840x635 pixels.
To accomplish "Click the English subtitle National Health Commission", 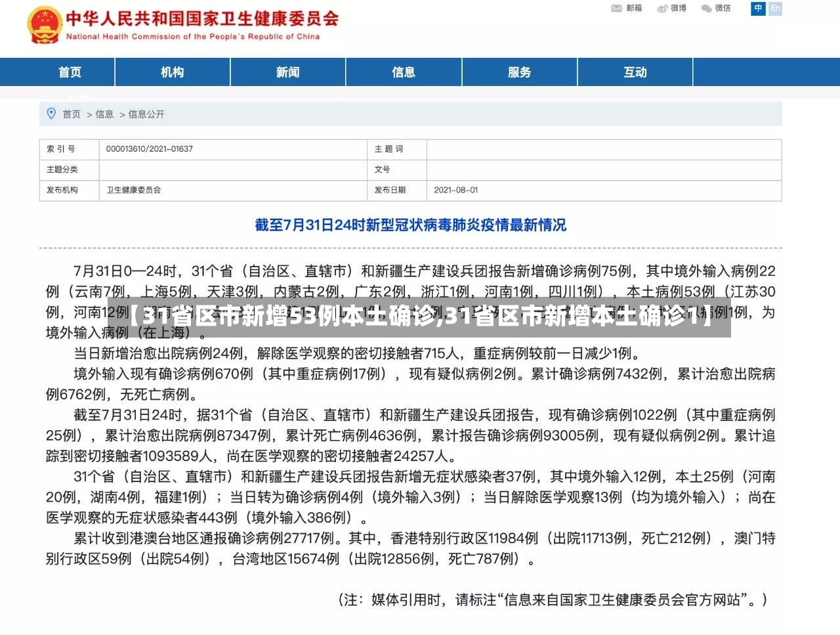I will 193,37.
